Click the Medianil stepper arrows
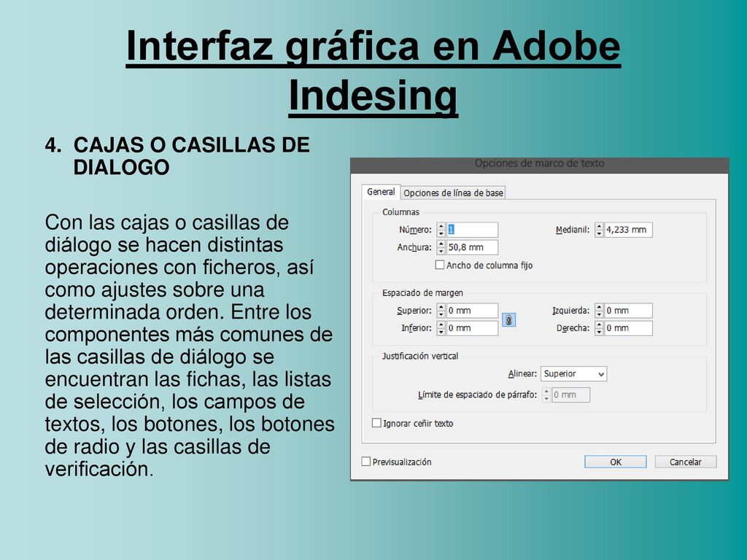 [x=599, y=230]
